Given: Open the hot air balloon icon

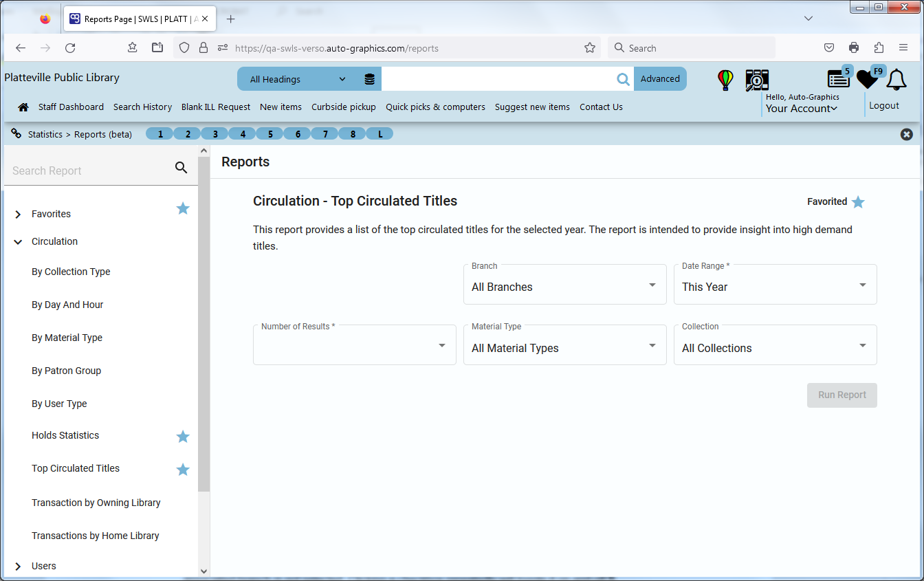Looking at the screenshot, I should 725,80.
